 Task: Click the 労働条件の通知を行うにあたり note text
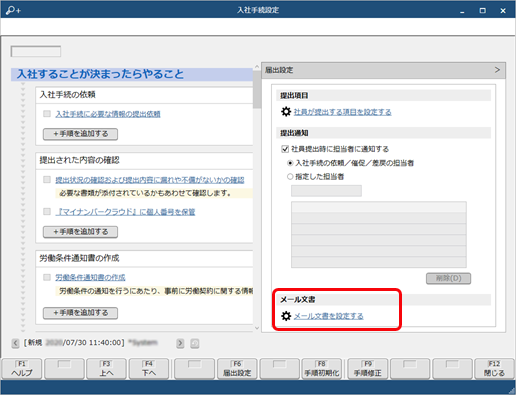(x=156, y=291)
